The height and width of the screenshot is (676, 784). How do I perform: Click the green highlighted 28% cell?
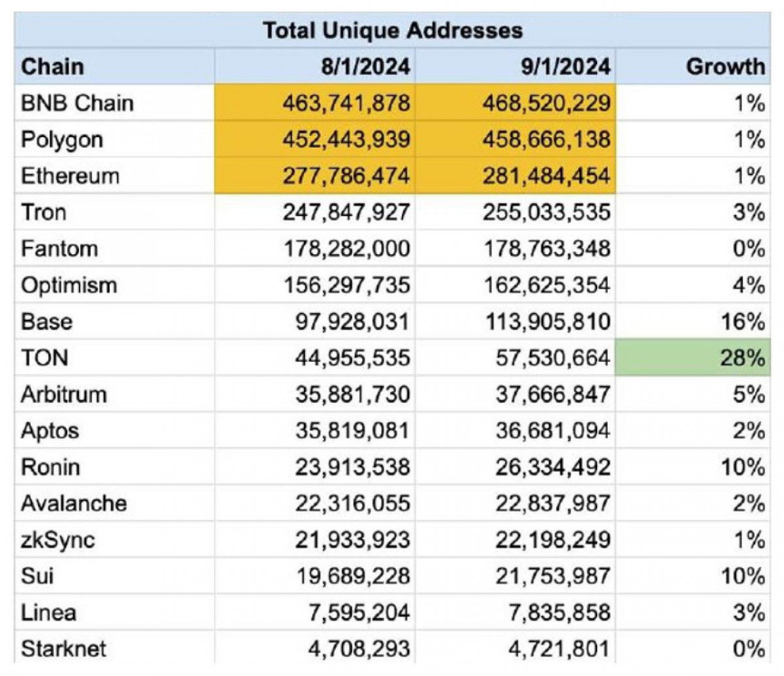coord(693,358)
